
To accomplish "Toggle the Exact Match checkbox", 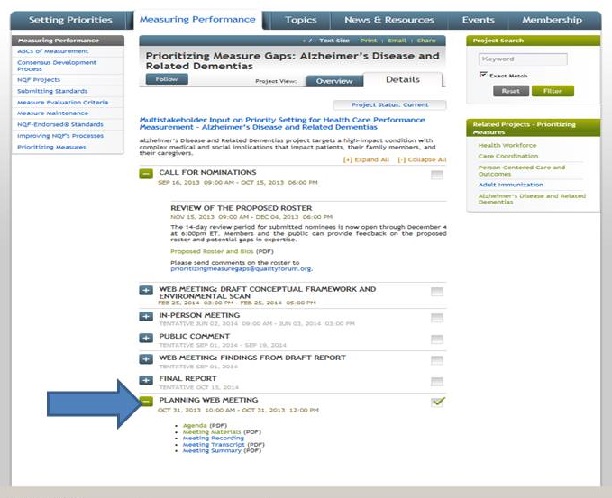I will (486, 75).
